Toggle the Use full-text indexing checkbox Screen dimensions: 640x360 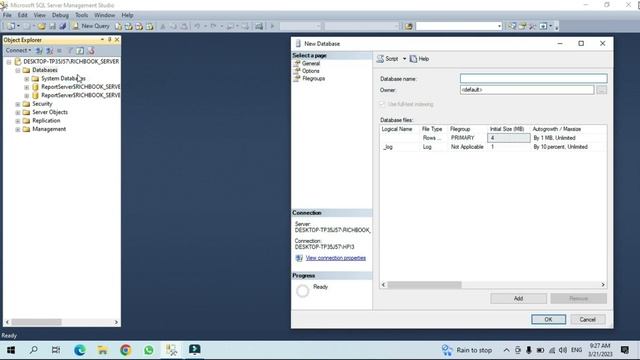[382, 104]
